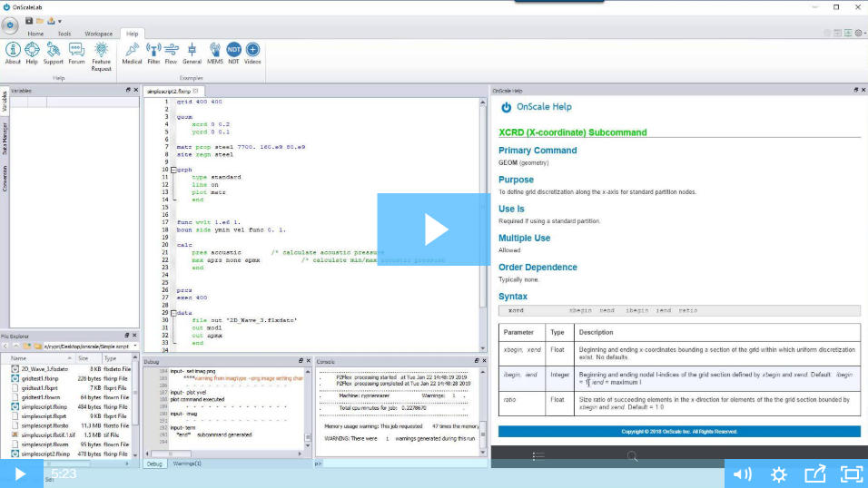Switch to the Debug tab at the bottom
The image size is (868, 488).
click(x=154, y=464)
